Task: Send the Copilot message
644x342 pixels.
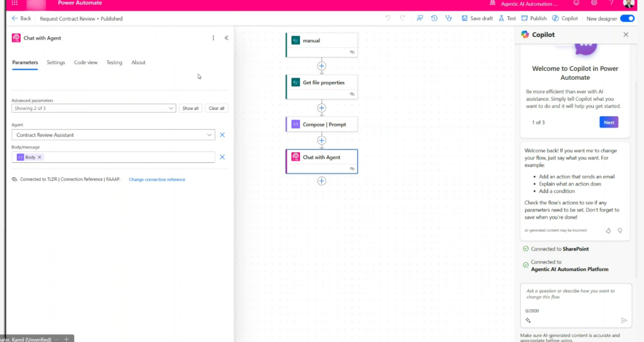Action: pos(624,320)
